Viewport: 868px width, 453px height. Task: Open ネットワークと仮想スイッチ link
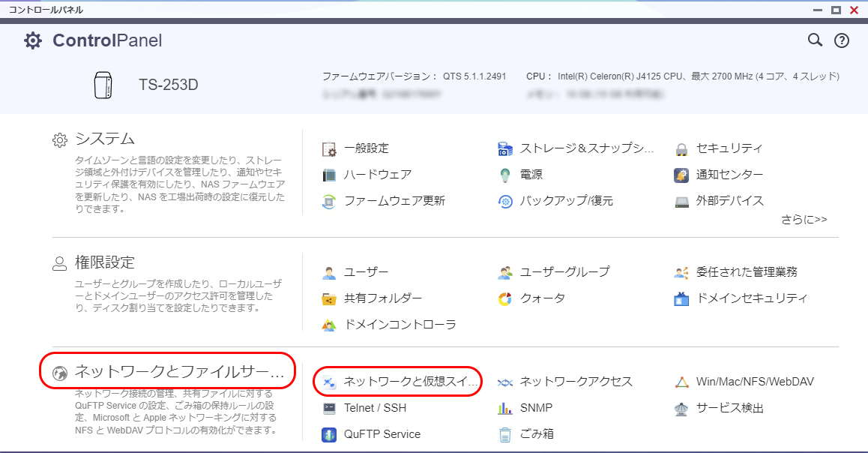pos(410,382)
